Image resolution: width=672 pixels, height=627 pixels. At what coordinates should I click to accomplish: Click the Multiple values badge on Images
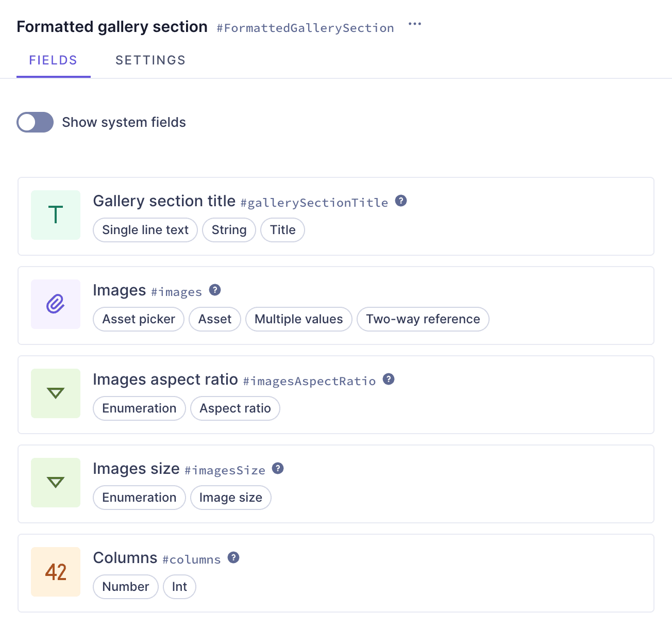(x=298, y=319)
